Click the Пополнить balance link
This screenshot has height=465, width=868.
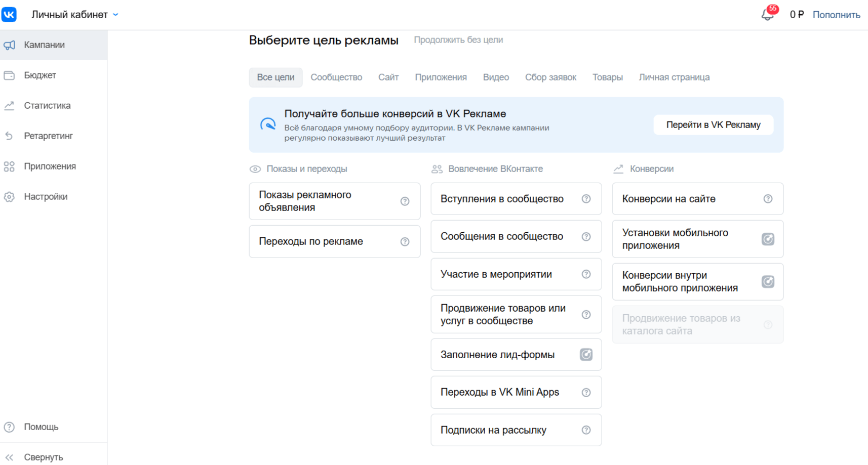pyautogui.click(x=836, y=15)
